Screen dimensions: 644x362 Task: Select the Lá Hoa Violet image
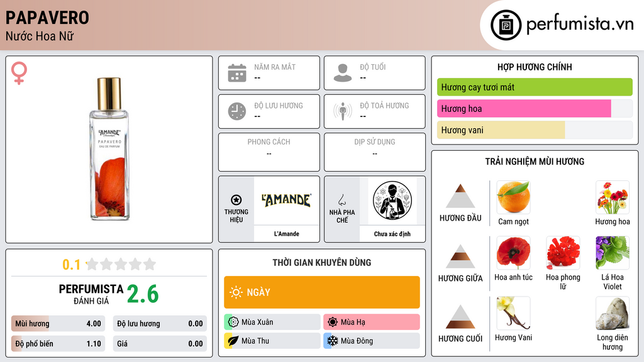click(613, 253)
